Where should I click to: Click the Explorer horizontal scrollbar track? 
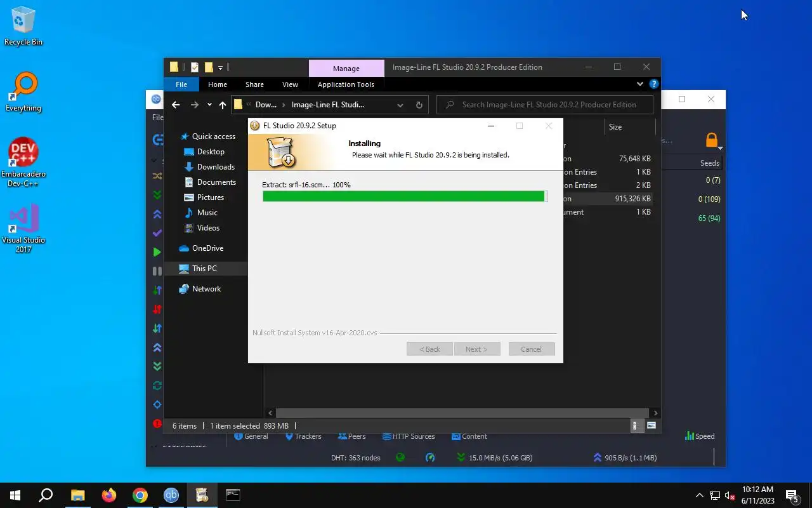pos(462,413)
